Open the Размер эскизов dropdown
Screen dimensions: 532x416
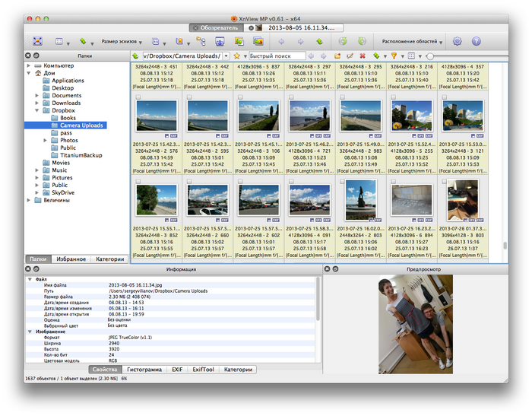point(122,41)
